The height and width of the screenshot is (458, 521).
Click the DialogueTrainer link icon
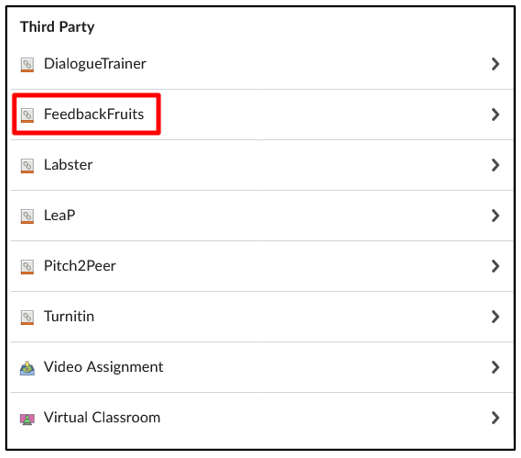pyautogui.click(x=27, y=64)
